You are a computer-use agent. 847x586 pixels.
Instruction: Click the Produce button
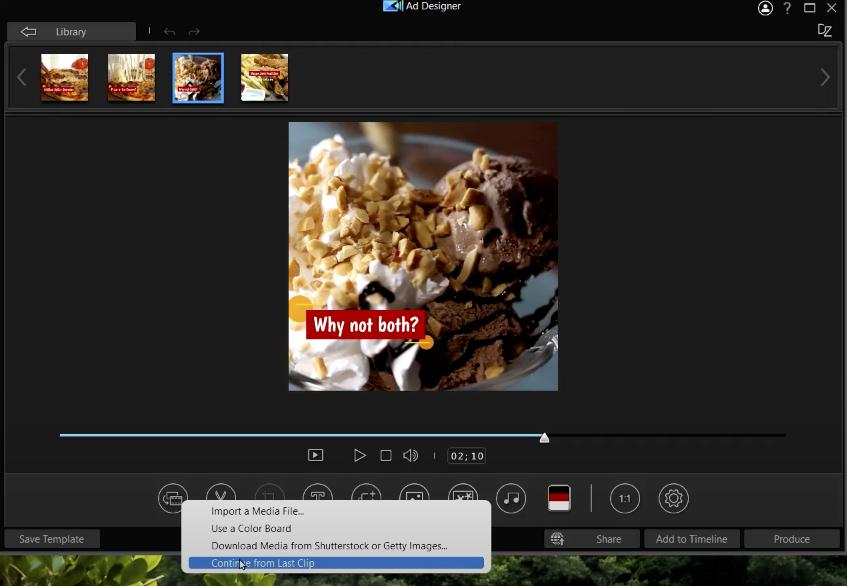pos(791,538)
